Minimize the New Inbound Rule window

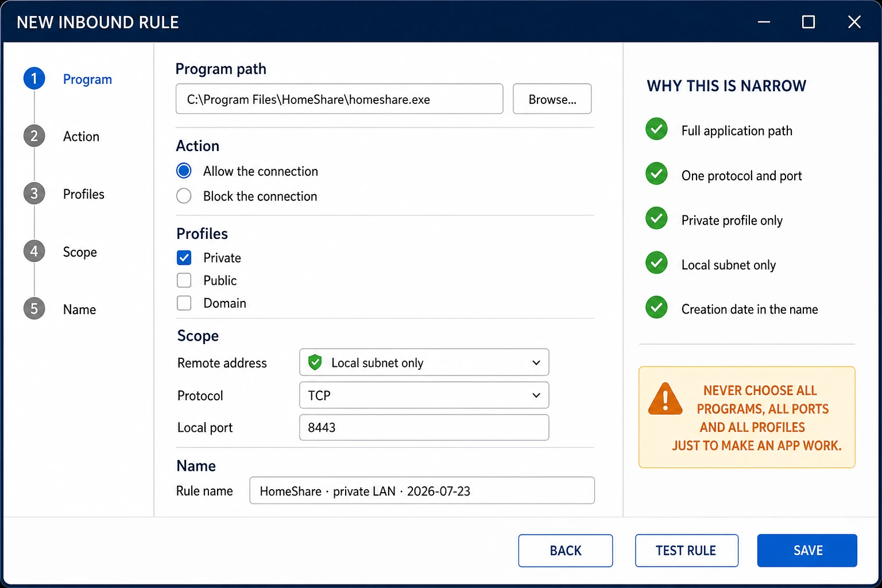(764, 22)
